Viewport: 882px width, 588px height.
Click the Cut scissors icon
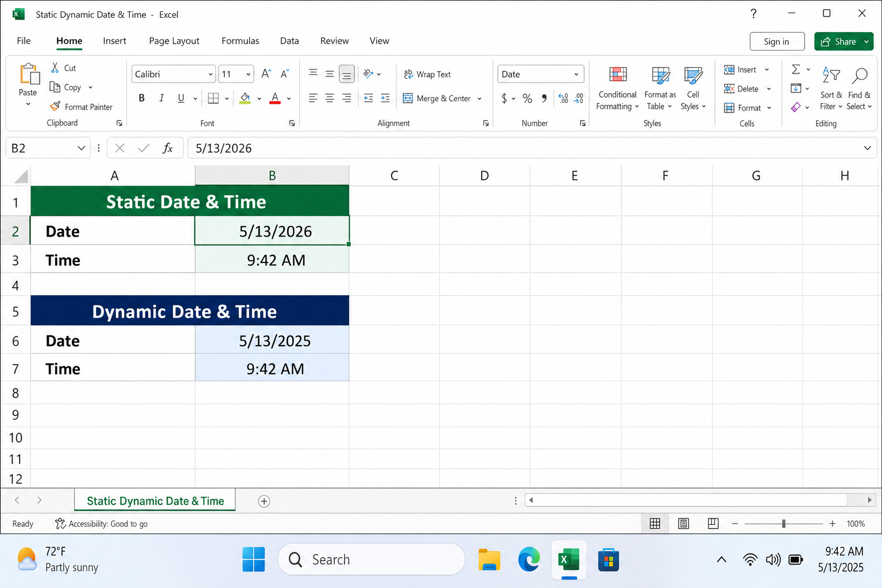(55, 68)
